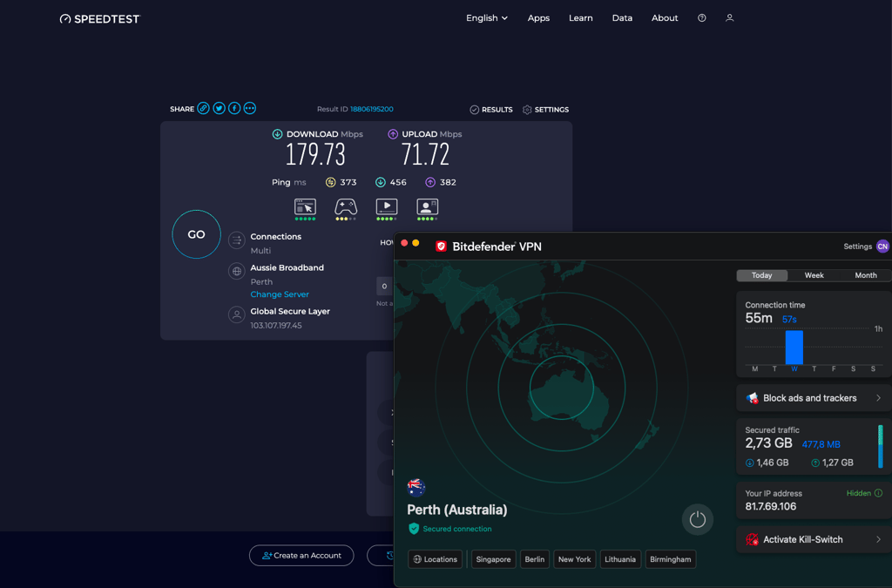Open the Learn menu item

coord(581,18)
